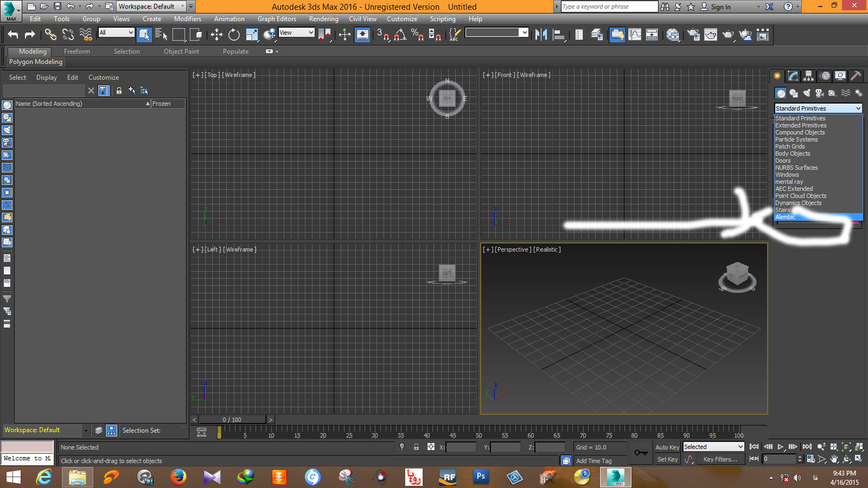The width and height of the screenshot is (868, 488).
Task: Choose Extended Primitives from the list
Action: (818, 125)
